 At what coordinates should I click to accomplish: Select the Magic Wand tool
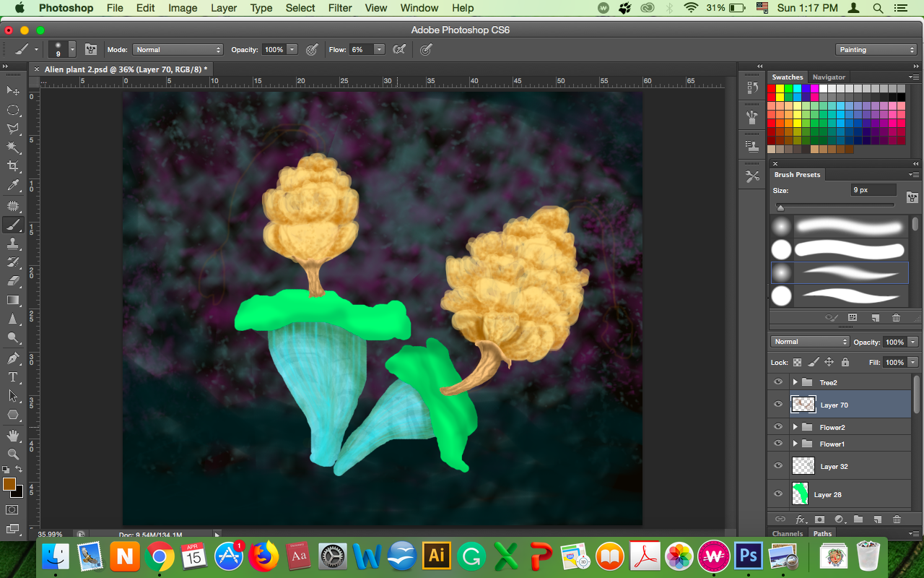click(x=13, y=147)
